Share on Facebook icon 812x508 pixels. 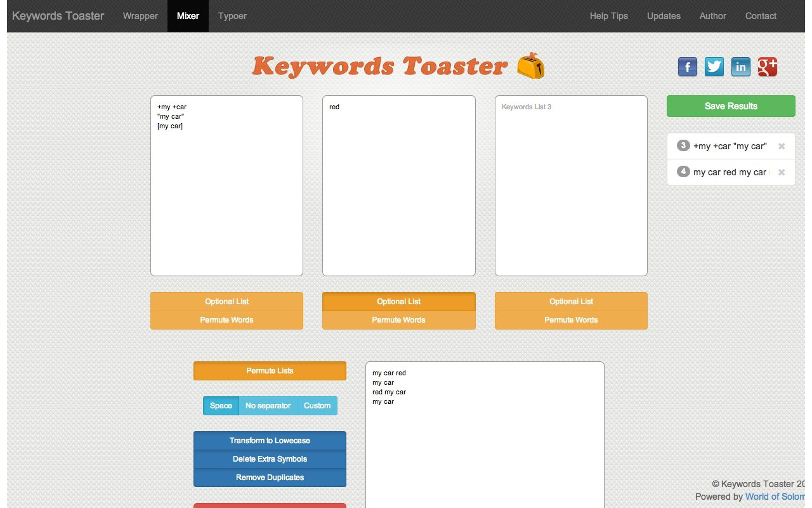[x=687, y=67]
